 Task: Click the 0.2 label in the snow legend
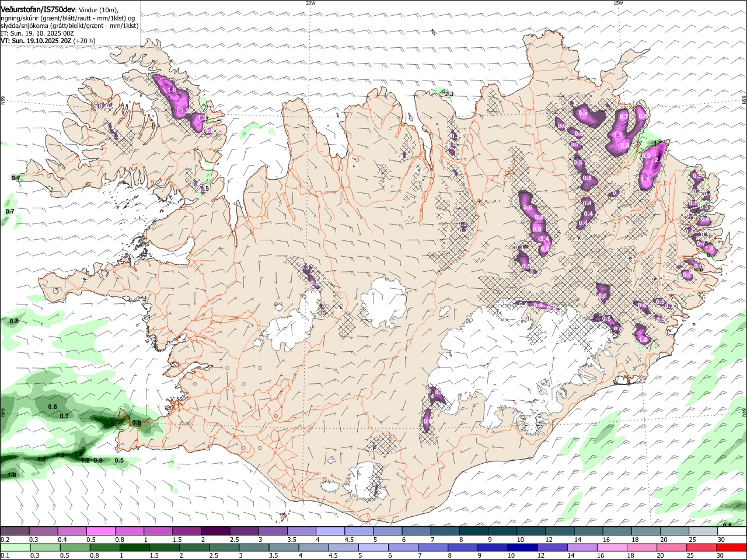coord(5,540)
